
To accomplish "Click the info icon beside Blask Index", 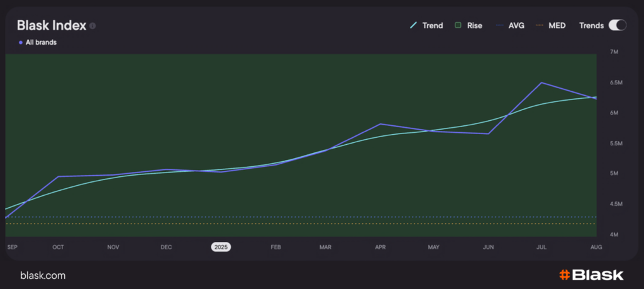I will point(92,26).
